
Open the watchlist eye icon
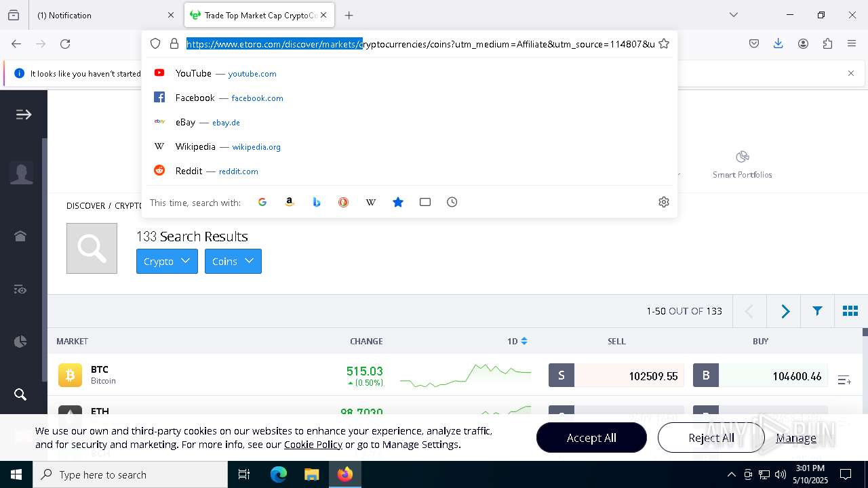coord(20,289)
